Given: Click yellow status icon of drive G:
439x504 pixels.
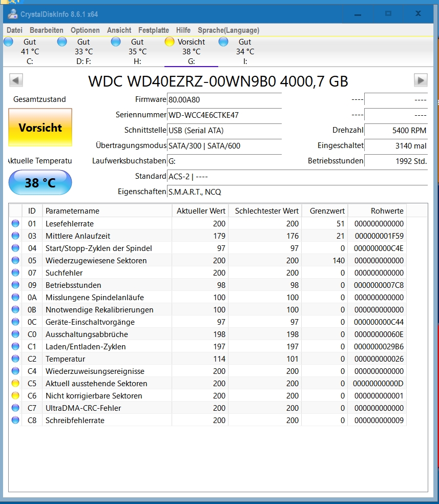Looking at the screenshot, I should (170, 42).
